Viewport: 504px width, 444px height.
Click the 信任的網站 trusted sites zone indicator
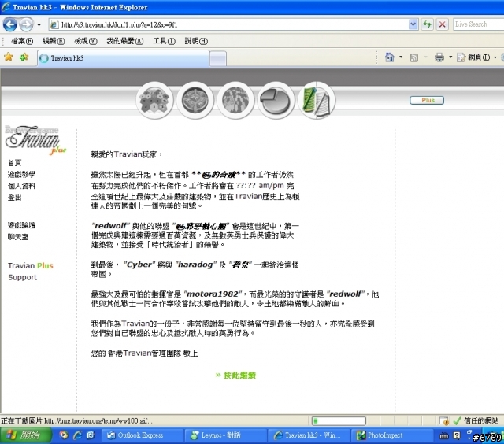point(476,420)
